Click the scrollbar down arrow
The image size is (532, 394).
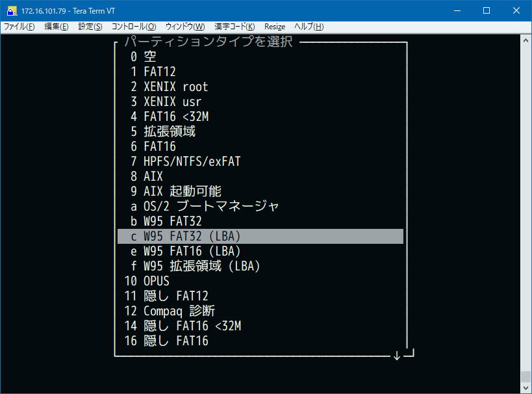(526, 387)
